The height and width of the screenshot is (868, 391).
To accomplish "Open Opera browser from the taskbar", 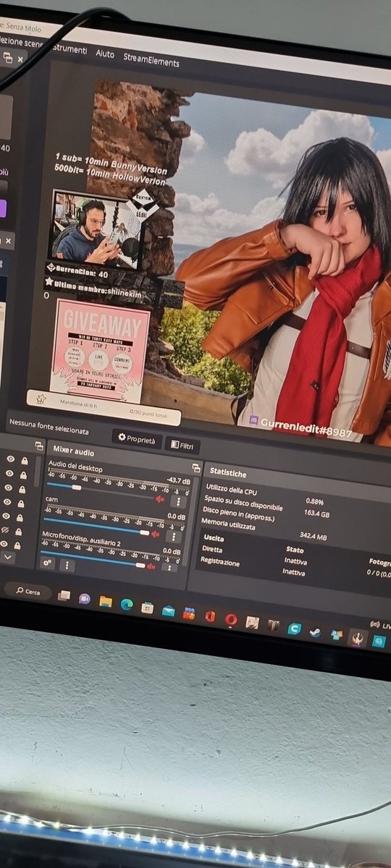I will (231, 619).
